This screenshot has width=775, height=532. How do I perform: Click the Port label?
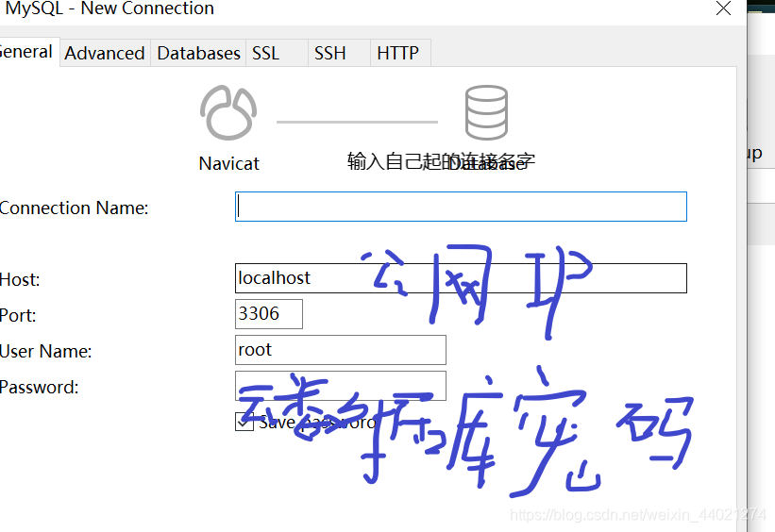click(18, 315)
